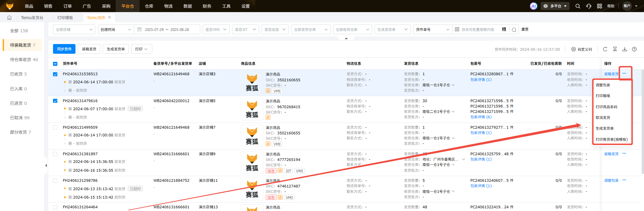644x211 pixels.
Task: Uncheck the FH2406131538513 row checkbox
Action: (55, 74)
